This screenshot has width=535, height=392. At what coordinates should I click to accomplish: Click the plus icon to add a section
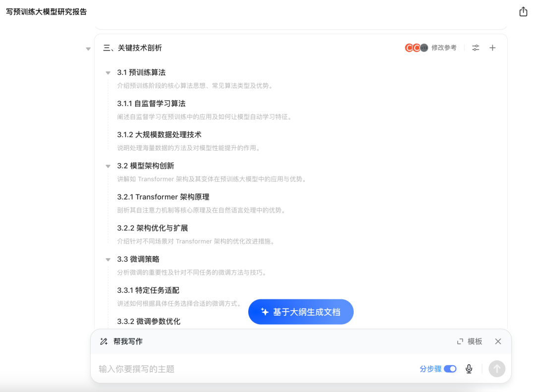coord(492,48)
